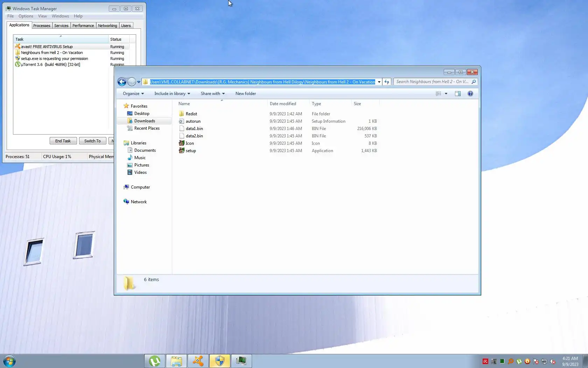Viewport: 588px width, 368px height.
Task: Open the View menu in Task Manager
Action: pyautogui.click(x=42, y=16)
